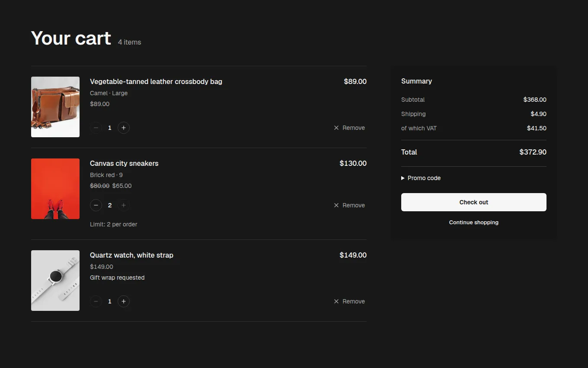The image size is (588, 368).
Task: Click the Your cart heading
Action: [x=71, y=38]
